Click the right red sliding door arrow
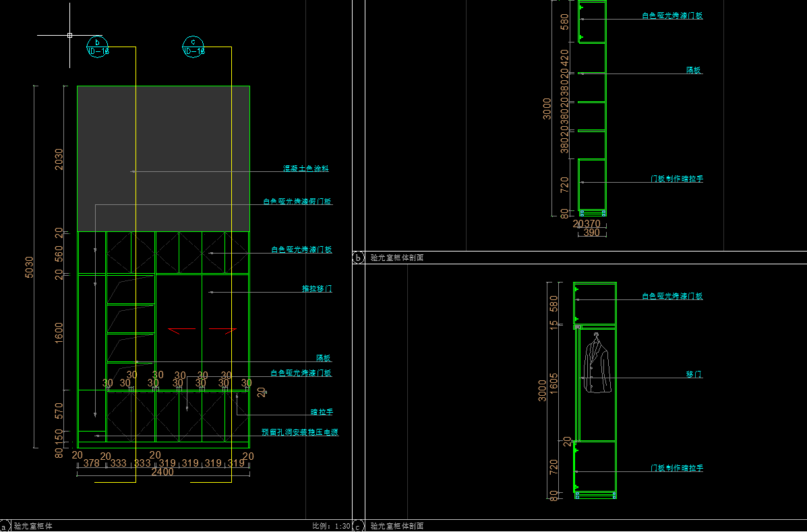The width and height of the screenshot is (807, 532). point(230,330)
